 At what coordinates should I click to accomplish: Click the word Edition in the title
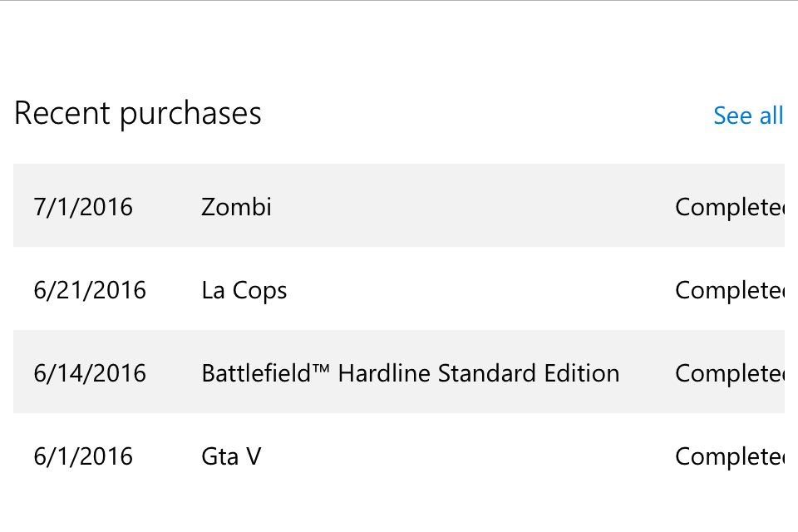581,373
